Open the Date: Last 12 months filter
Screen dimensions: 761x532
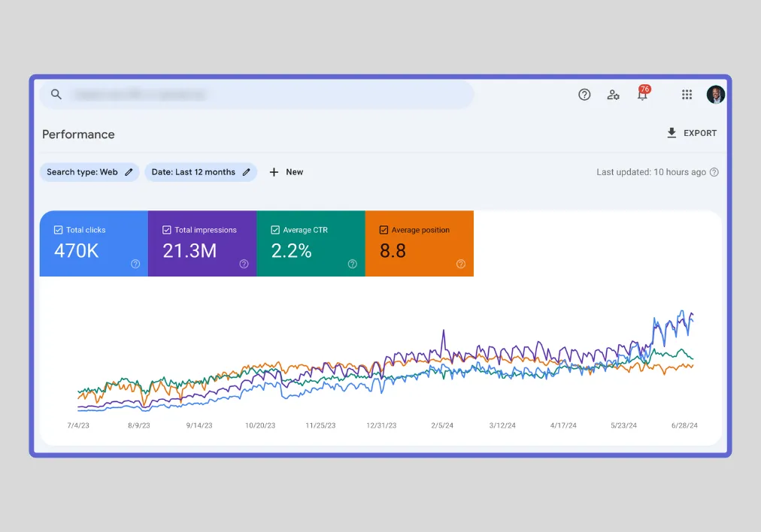(x=200, y=172)
